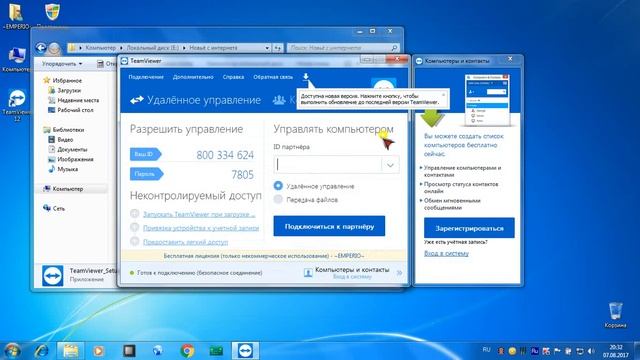
Task: Launch Internet Explorer from the taskbar
Action: (x=41, y=351)
